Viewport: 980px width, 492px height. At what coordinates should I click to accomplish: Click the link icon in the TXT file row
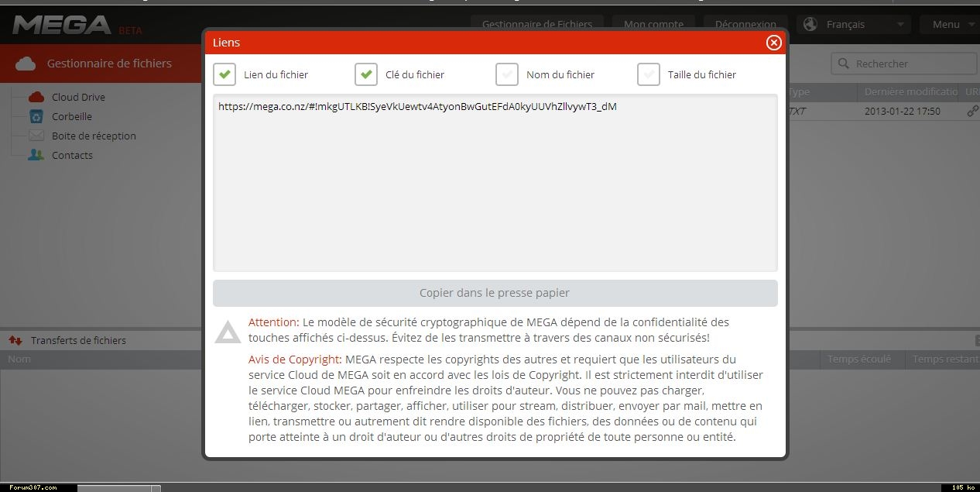click(x=972, y=111)
